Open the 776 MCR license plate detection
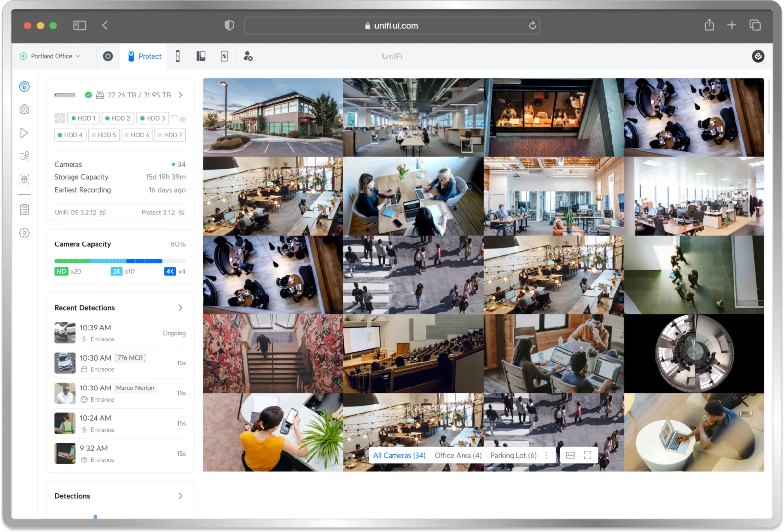 coord(120,363)
